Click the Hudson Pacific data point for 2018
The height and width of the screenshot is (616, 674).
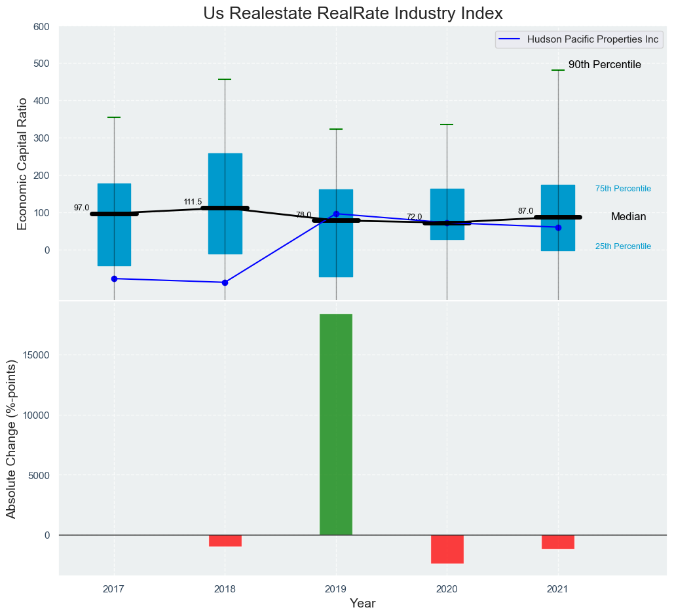(225, 282)
